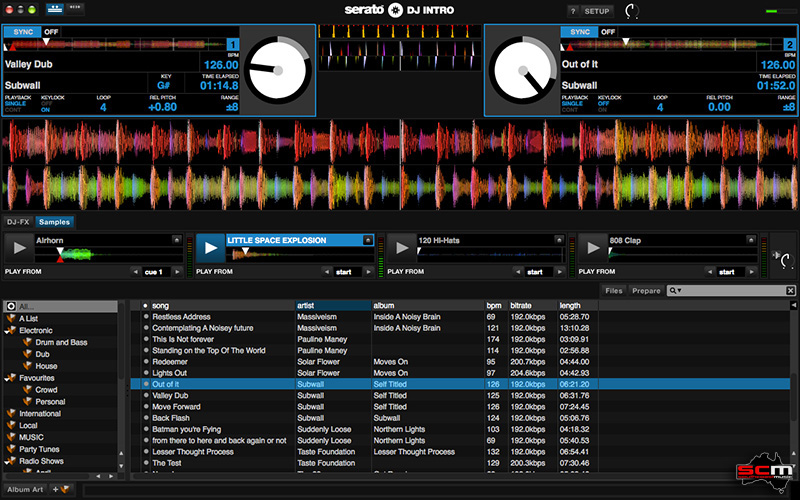Play the LITTLE SPACE EXPLOSION sample
800x500 pixels.
click(210, 248)
